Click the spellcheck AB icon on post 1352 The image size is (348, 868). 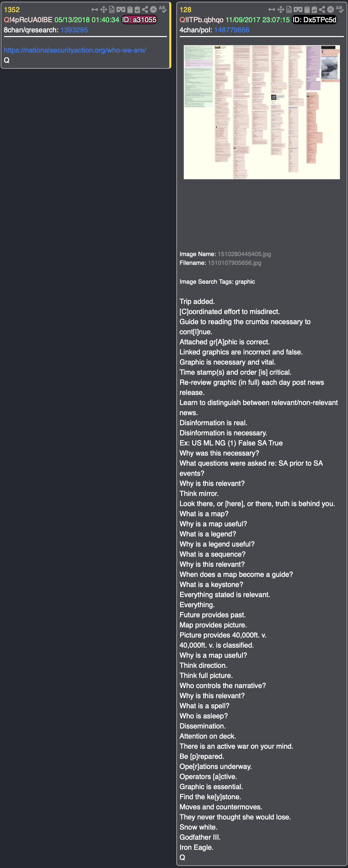click(x=163, y=9)
